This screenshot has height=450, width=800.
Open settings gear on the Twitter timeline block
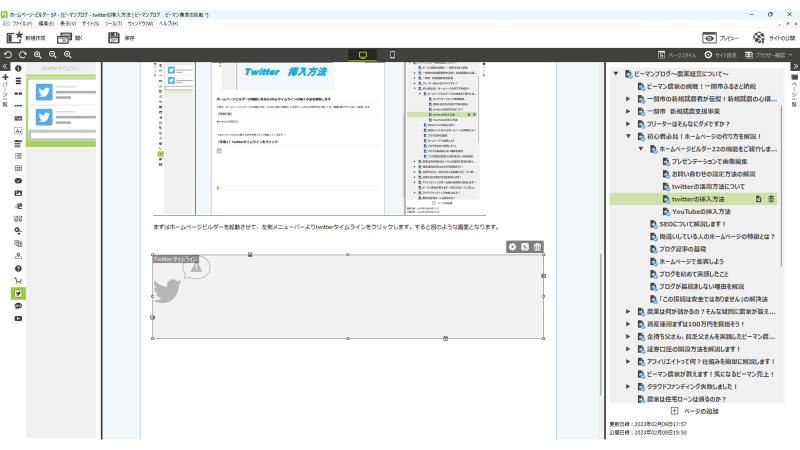click(x=512, y=247)
